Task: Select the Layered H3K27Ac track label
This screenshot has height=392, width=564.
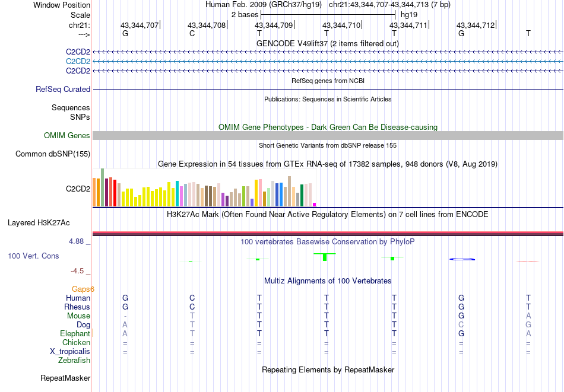Action: pyautogui.click(x=39, y=223)
